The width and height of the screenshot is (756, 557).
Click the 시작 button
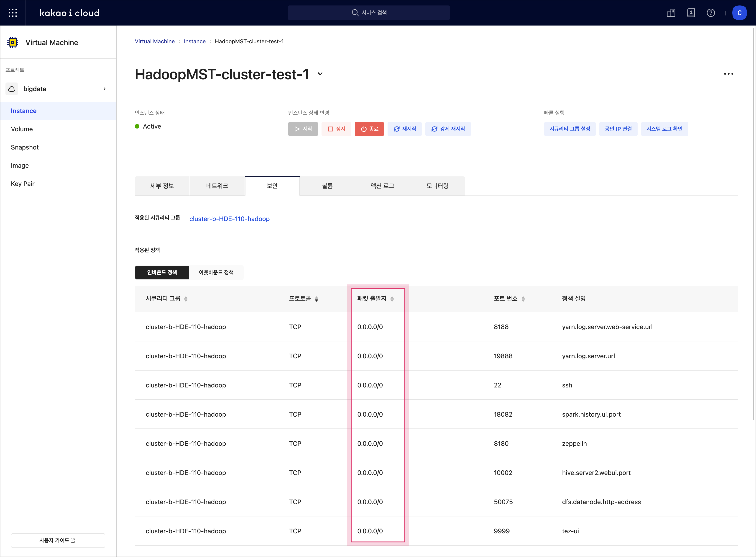[303, 129]
